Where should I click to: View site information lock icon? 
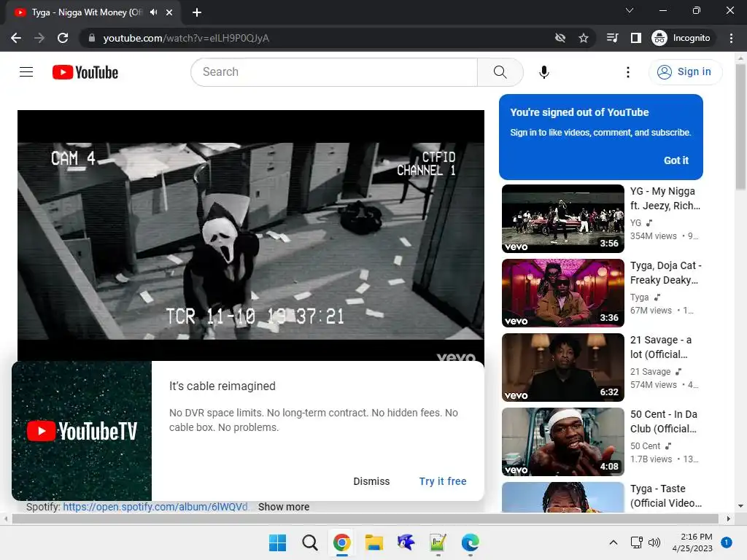[92, 38]
